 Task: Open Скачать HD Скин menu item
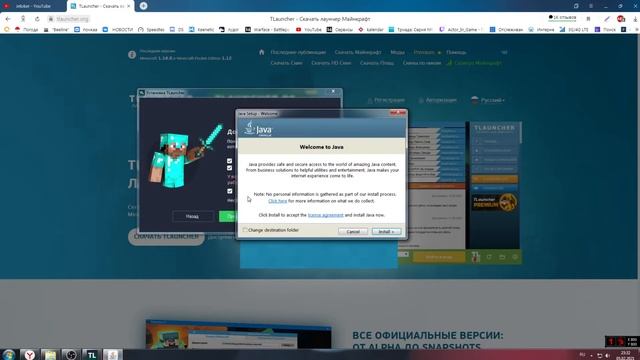click(331, 63)
